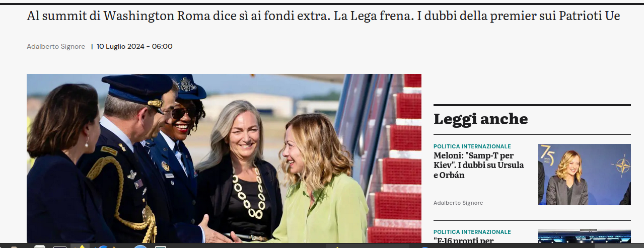The image size is (644, 248).
Task: Click the separator bar between author and date
Action: [x=92, y=47]
